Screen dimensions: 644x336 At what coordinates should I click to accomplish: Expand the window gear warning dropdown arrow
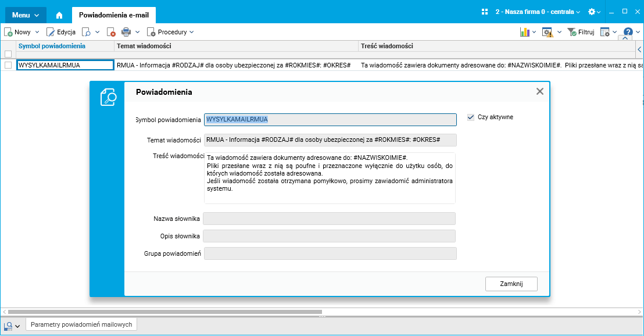[559, 32]
